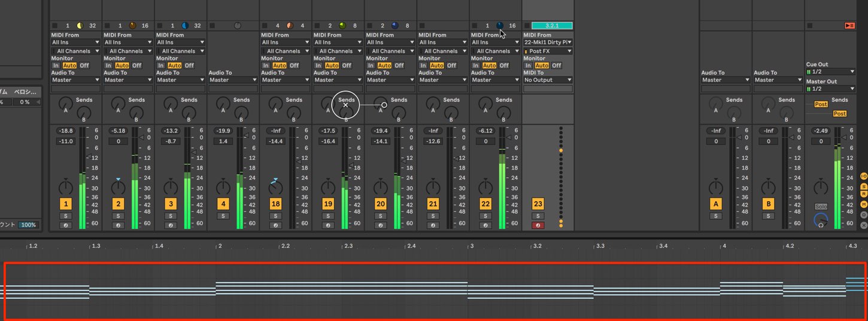Open the No Output MIDI To dropdown
This screenshot has width=868, height=321.
[x=548, y=80]
